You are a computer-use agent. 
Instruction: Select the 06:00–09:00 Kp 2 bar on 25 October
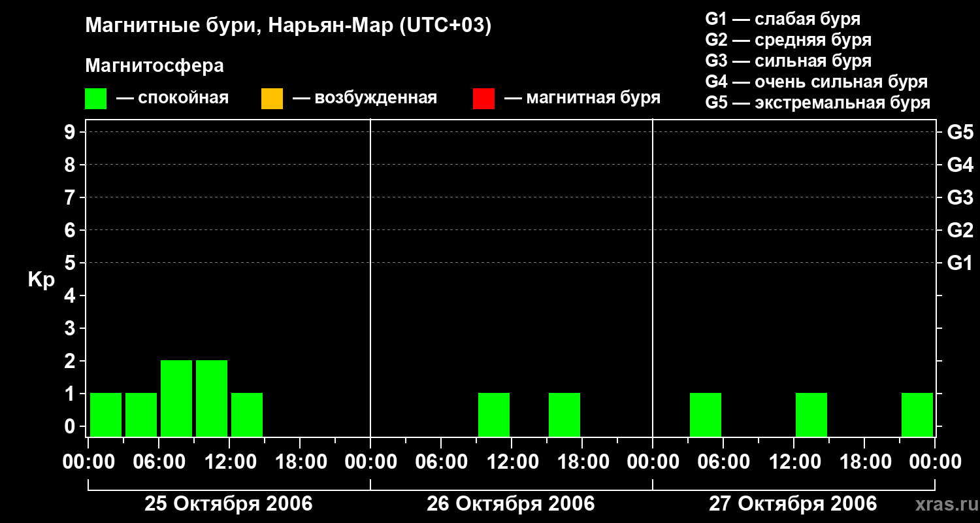[176, 398]
